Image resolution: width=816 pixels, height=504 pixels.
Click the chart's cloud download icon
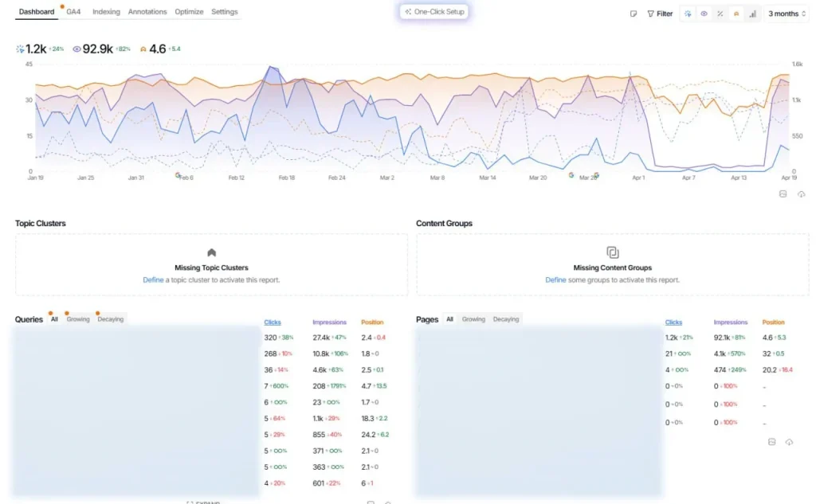pos(801,194)
